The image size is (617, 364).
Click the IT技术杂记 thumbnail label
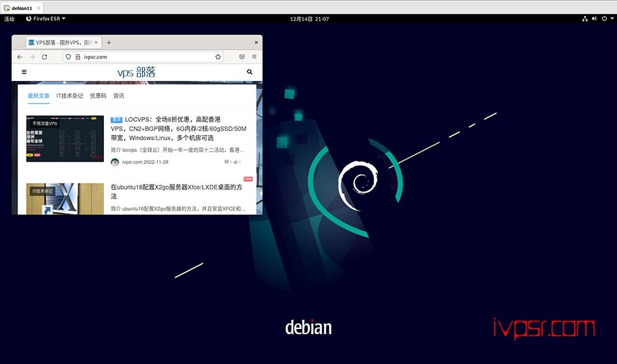pyautogui.click(x=42, y=191)
